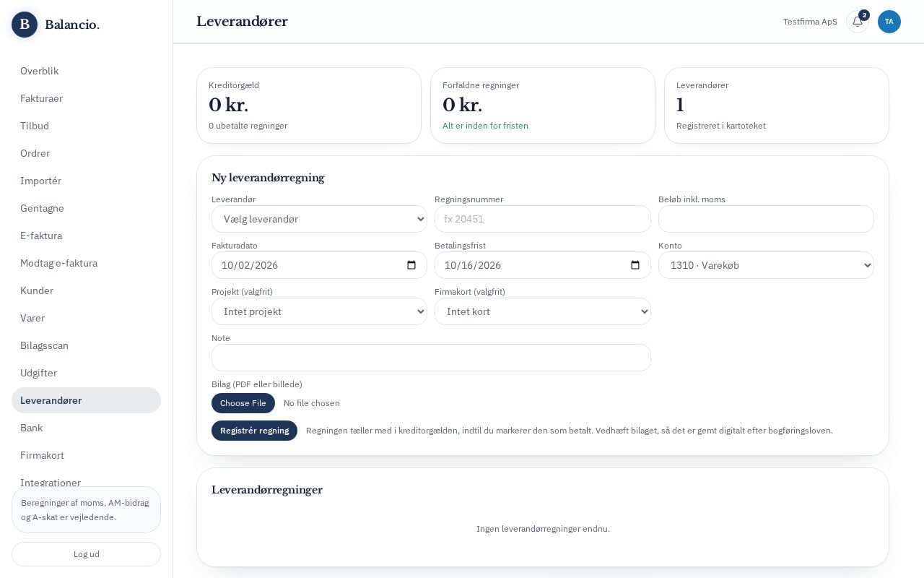Open Fakturaer page
Screen dimensions: 924x578
tap(86, 98)
